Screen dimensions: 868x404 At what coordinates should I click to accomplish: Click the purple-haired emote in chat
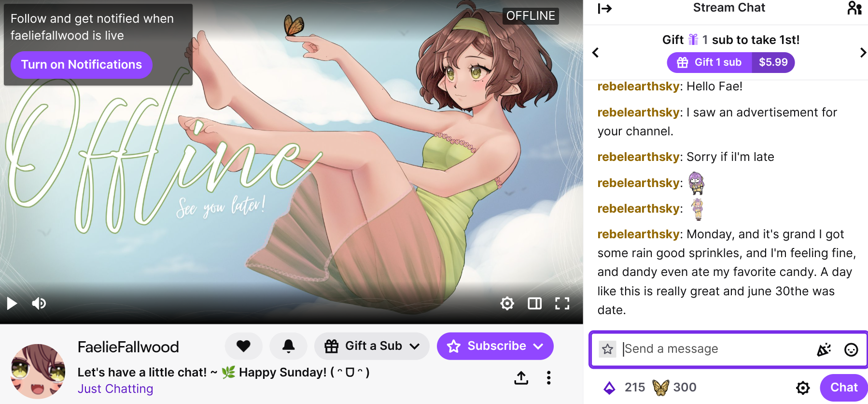pyautogui.click(x=696, y=183)
